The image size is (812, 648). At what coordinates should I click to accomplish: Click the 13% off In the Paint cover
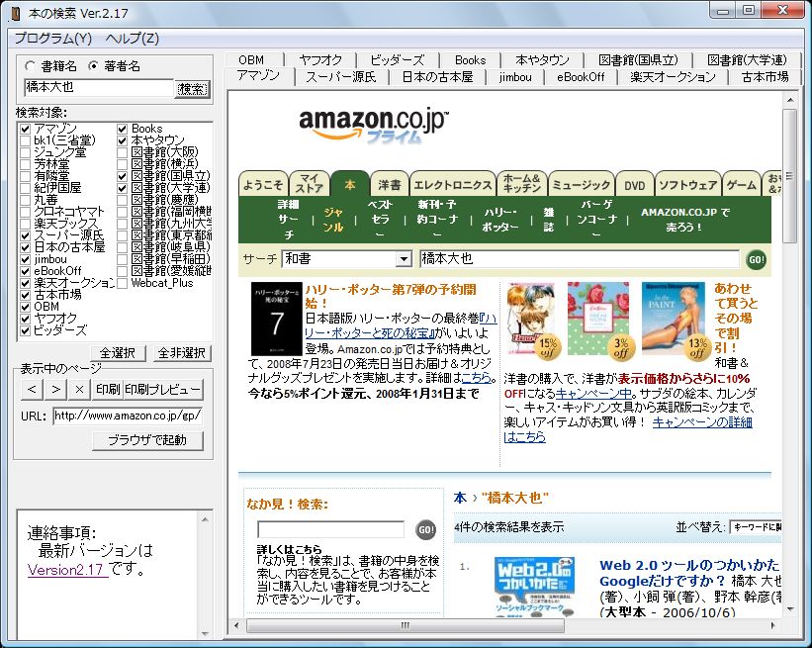coord(674,318)
